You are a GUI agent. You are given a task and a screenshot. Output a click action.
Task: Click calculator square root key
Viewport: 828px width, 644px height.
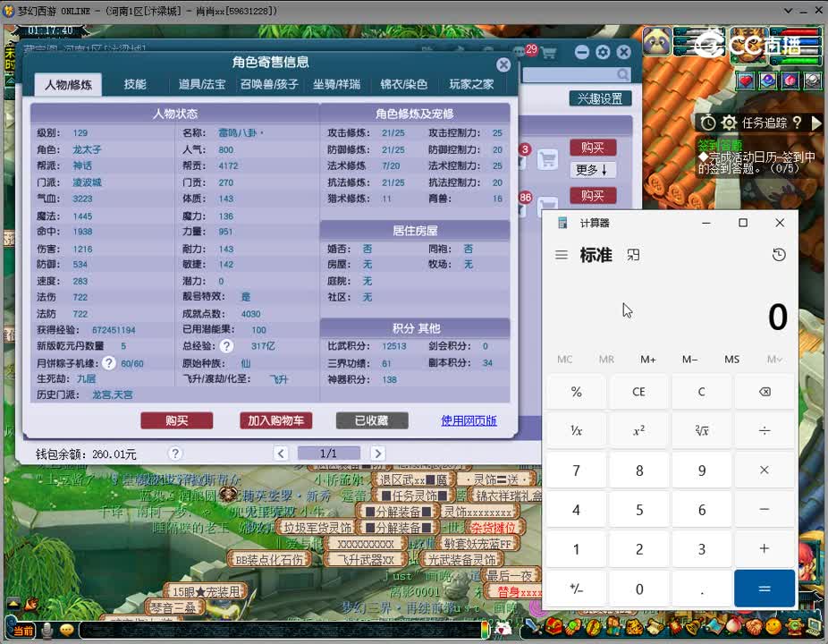pos(701,430)
